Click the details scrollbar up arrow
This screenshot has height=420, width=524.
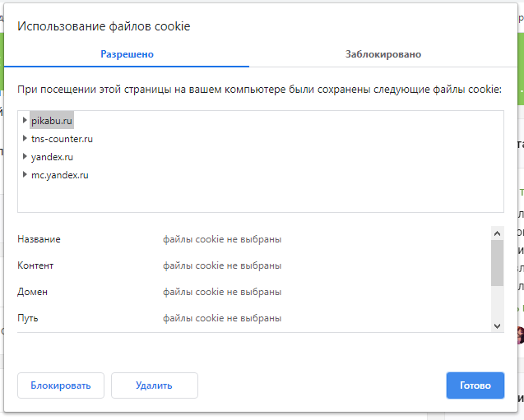(497, 233)
